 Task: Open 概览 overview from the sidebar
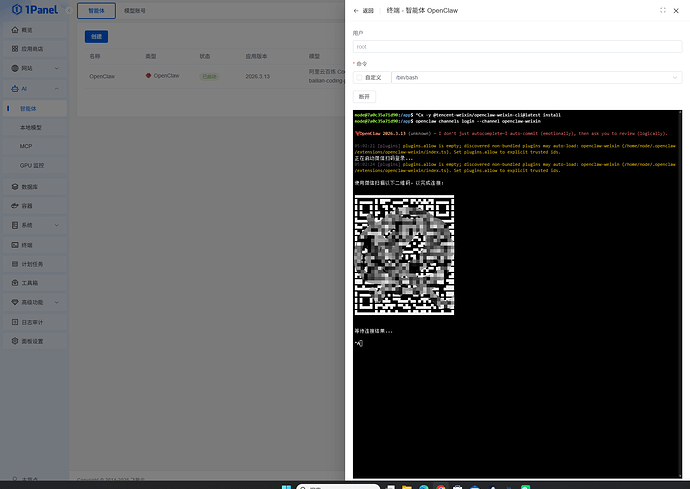(27, 30)
